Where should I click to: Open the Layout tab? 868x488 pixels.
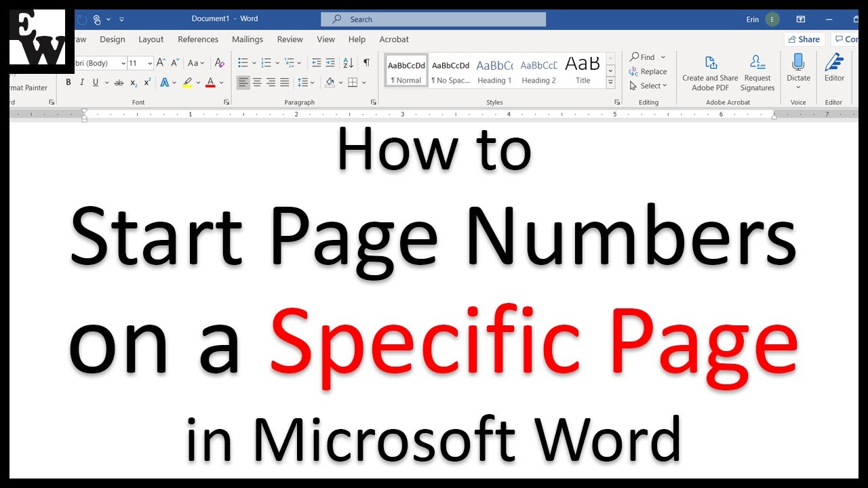tap(151, 39)
